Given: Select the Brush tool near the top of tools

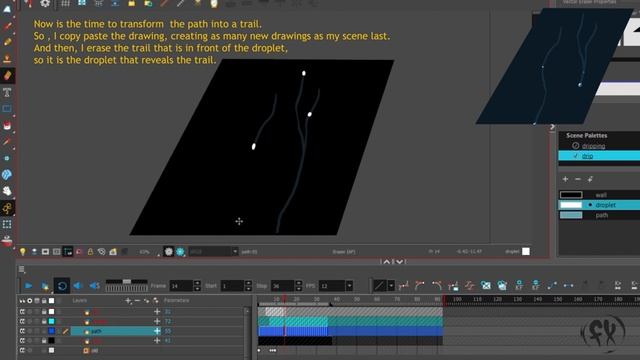Looking at the screenshot, I should coord(7,26).
